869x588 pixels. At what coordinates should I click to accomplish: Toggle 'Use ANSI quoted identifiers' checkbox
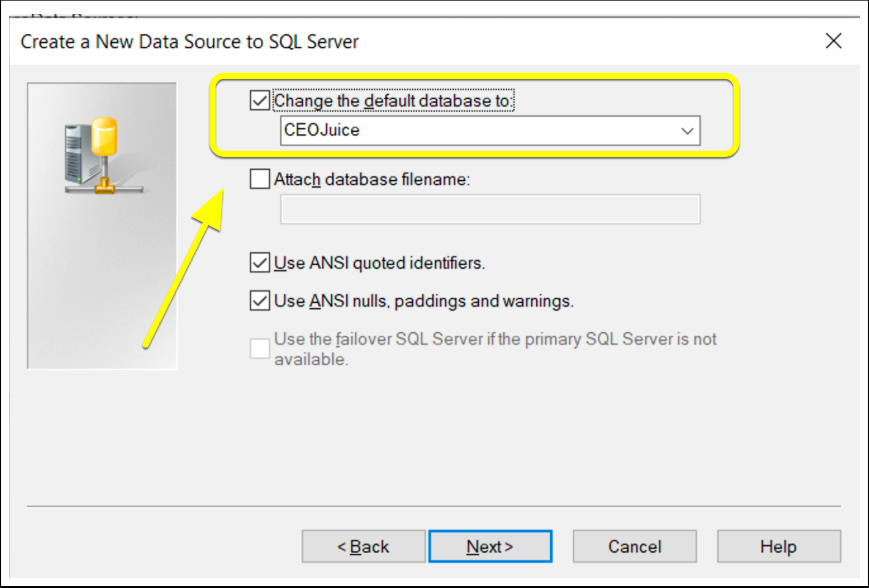tap(260, 263)
